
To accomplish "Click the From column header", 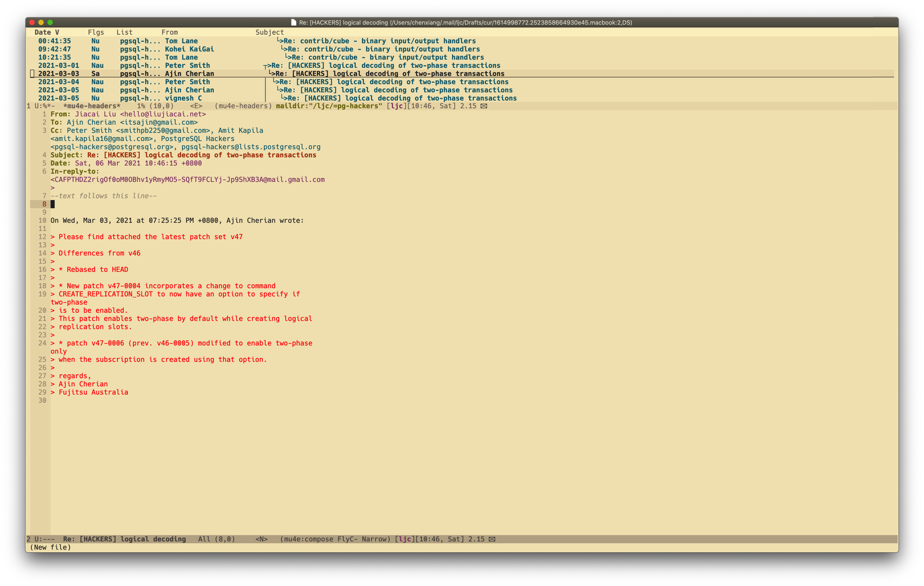I will 169,32.
